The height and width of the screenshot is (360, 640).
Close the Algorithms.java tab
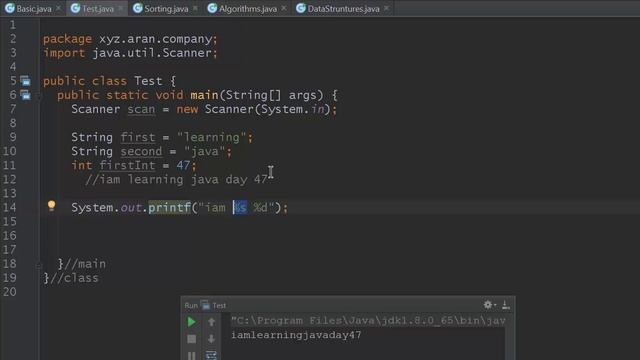point(284,8)
